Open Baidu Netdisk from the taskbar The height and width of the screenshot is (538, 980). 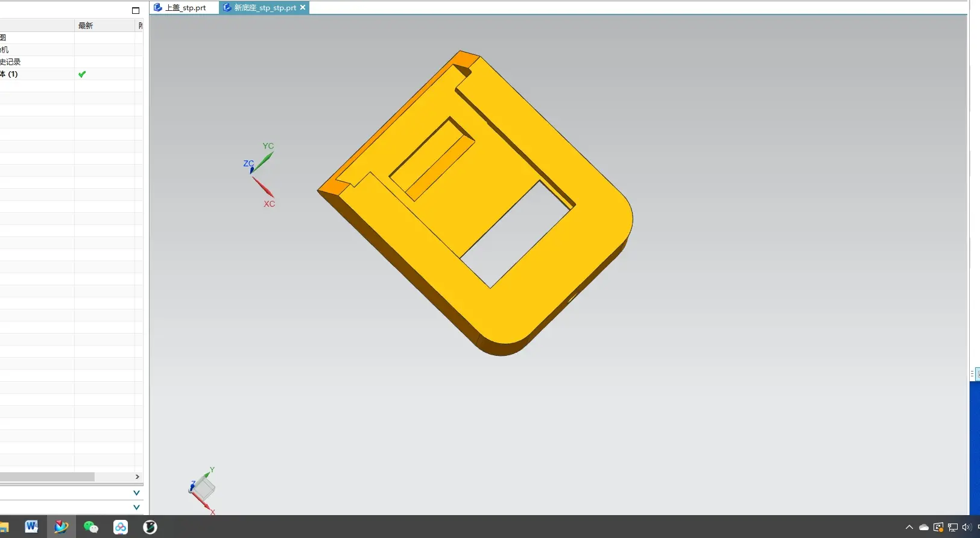(x=121, y=527)
